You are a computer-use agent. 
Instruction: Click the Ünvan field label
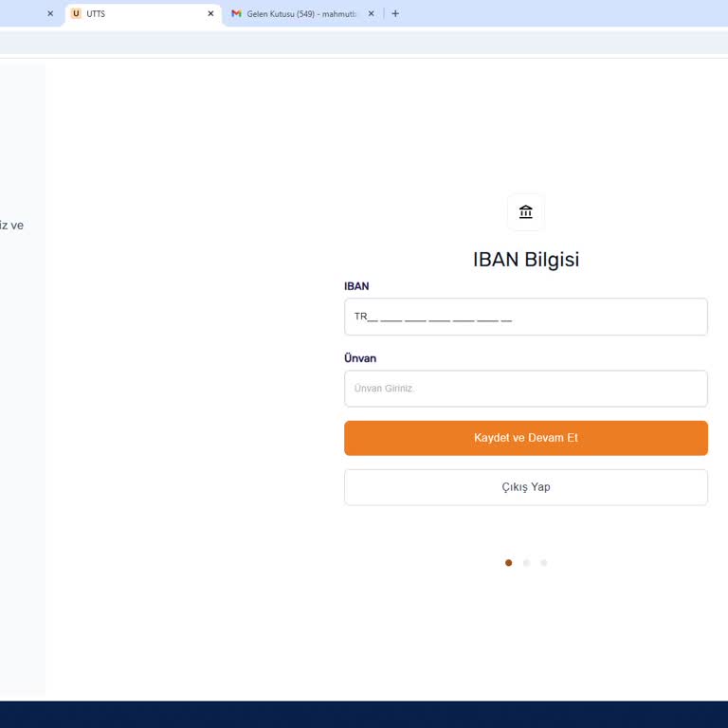(x=360, y=358)
